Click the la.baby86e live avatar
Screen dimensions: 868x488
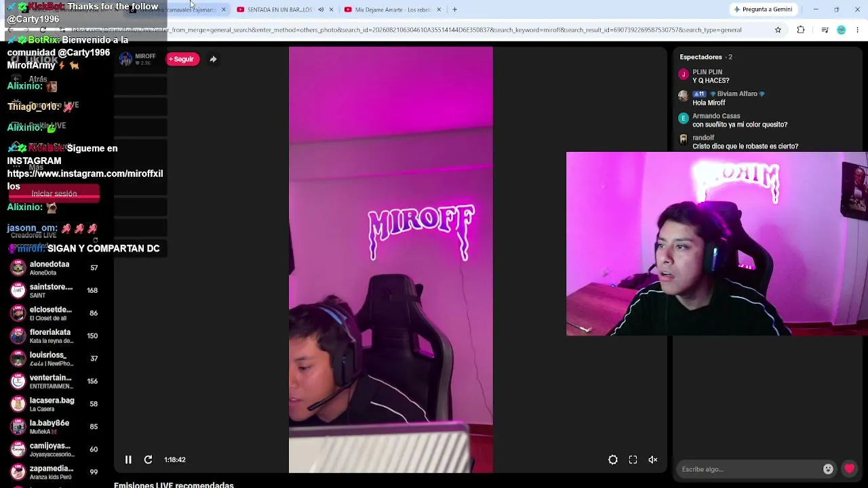[x=18, y=426]
